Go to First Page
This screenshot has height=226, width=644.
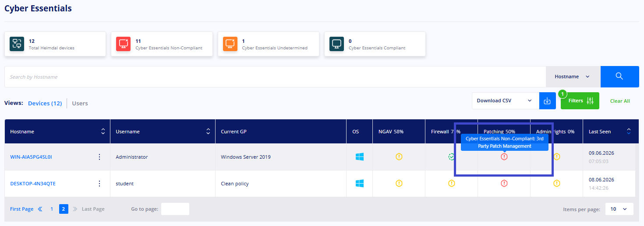22,209
